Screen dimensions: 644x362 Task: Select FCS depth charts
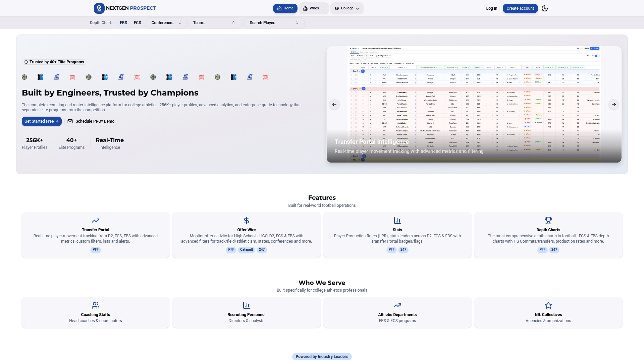138,23
